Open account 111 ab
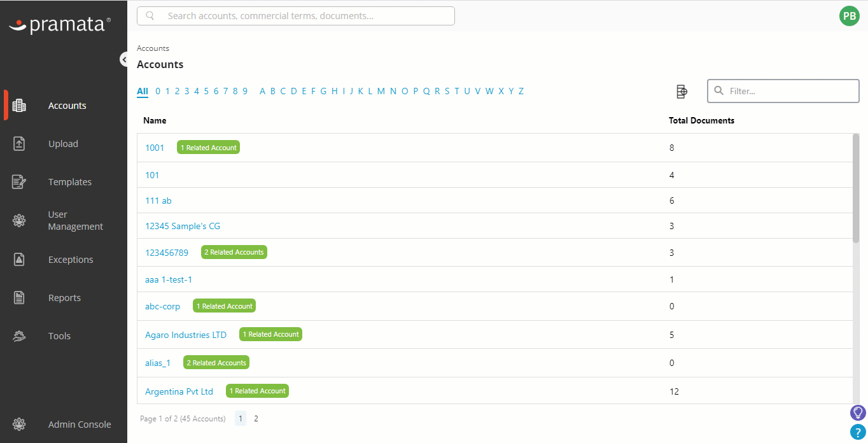 pos(158,200)
